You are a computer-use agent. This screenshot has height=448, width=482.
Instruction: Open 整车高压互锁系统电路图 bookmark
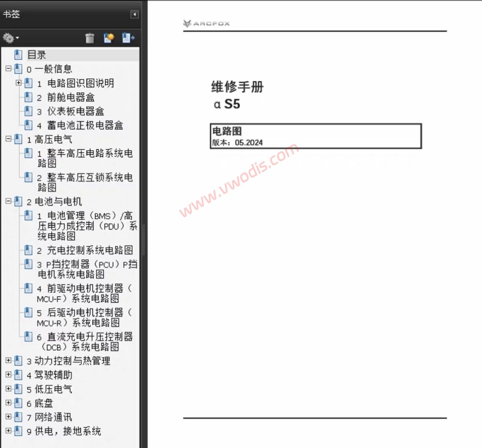click(x=85, y=182)
